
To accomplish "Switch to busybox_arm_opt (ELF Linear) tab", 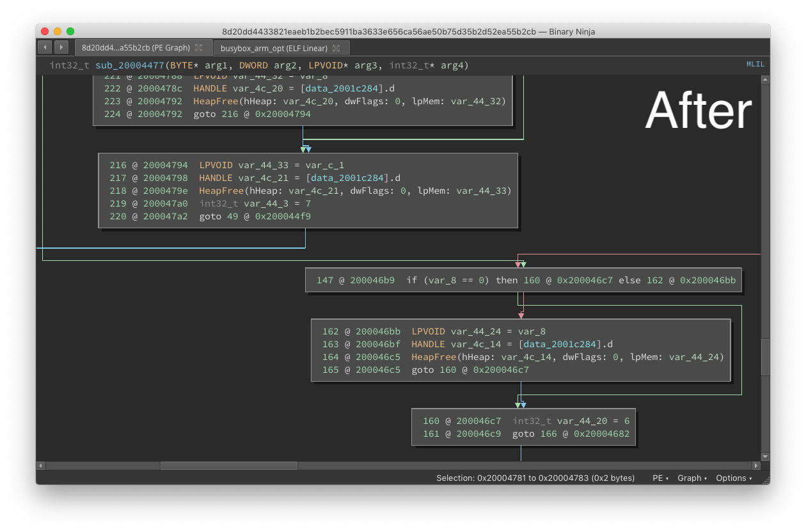I will tap(274, 48).
